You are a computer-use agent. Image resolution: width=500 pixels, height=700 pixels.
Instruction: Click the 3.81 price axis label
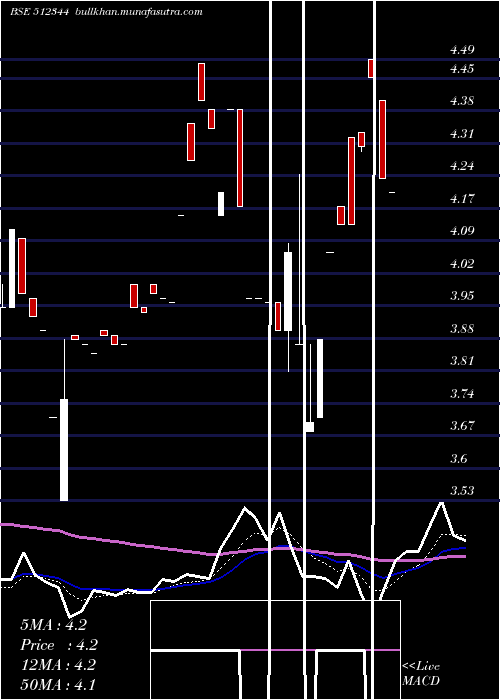click(462, 361)
